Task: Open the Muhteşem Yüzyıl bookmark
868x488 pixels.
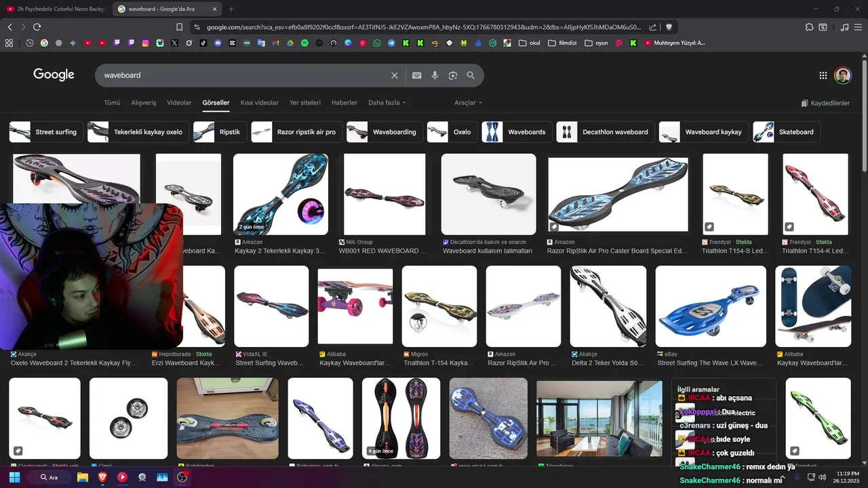Action: [675, 43]
